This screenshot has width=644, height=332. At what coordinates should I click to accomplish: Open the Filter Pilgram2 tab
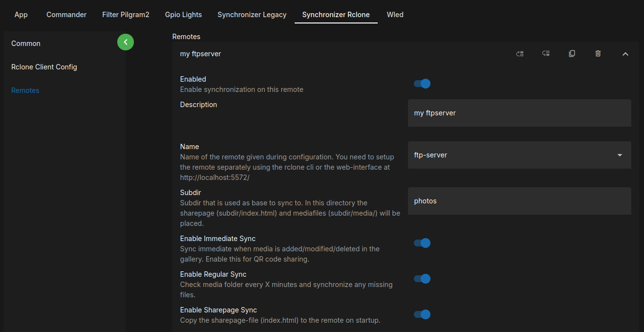coord(126,15)
